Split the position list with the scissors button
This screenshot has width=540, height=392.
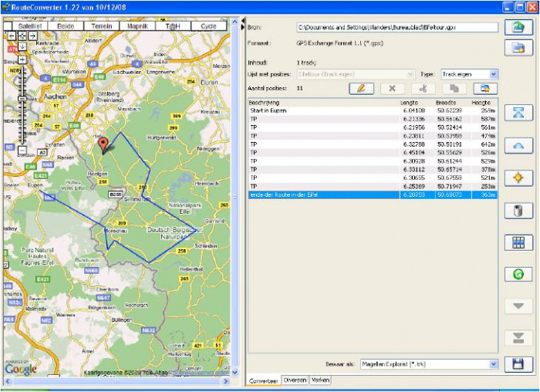[x=424, y=89]
